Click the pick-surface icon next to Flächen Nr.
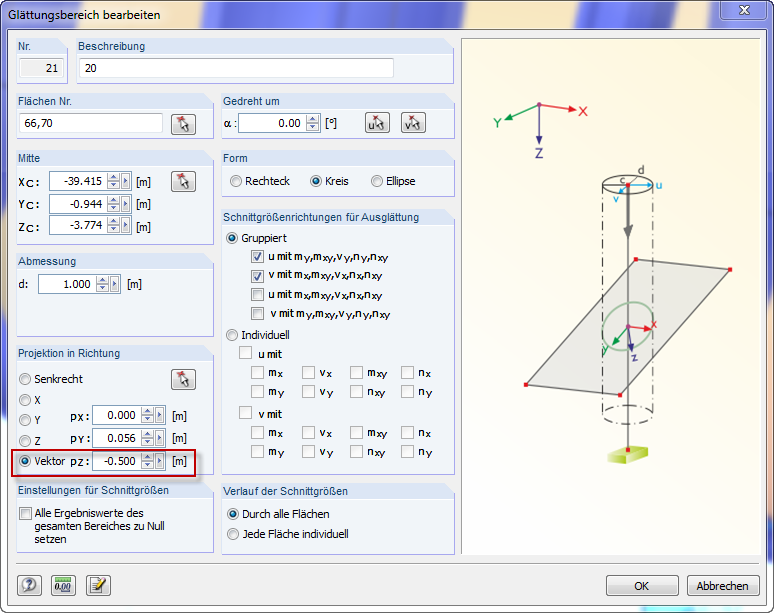Viewport: 774px width, 613px height. (x=184, y=124)
